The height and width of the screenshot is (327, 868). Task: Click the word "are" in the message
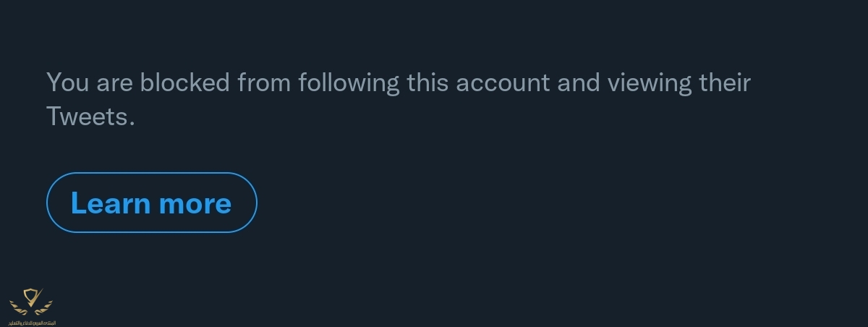tap(114, 82)
